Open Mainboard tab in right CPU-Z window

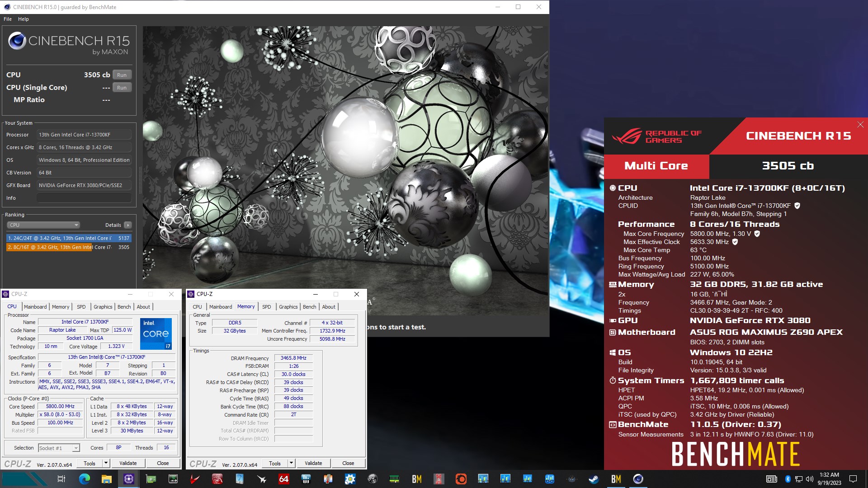coord(221,307)
